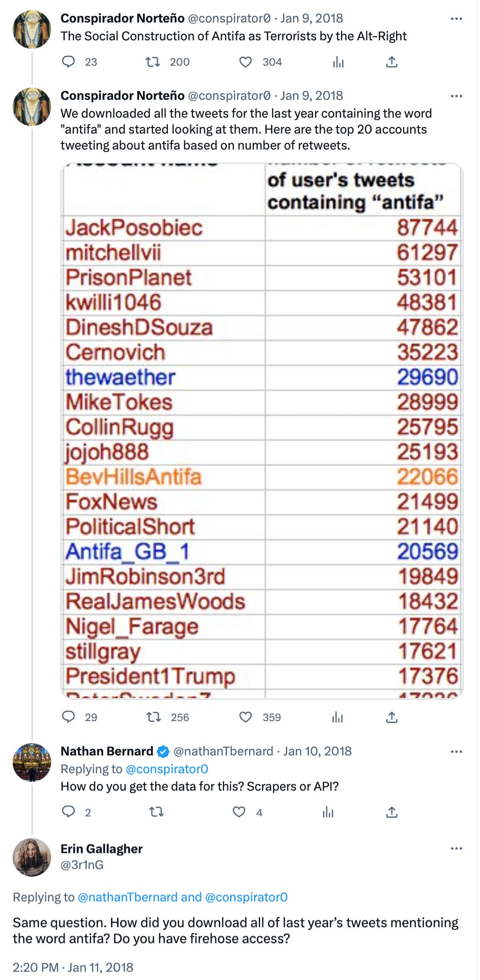Retweet Nathan Bernard's data question tweet
Viewport: 480px width, 980px height.
157,812
